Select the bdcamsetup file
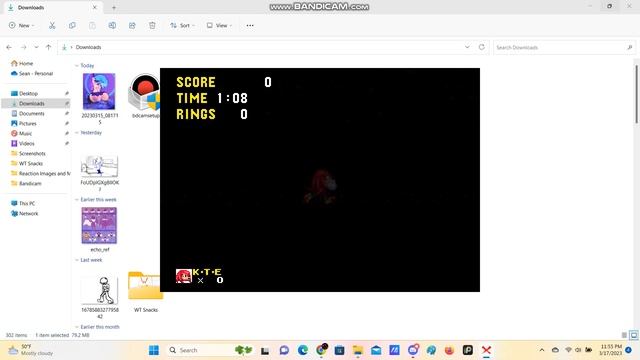Image resolution: width=640 pixels, height=360 pixels. (144, 97)
